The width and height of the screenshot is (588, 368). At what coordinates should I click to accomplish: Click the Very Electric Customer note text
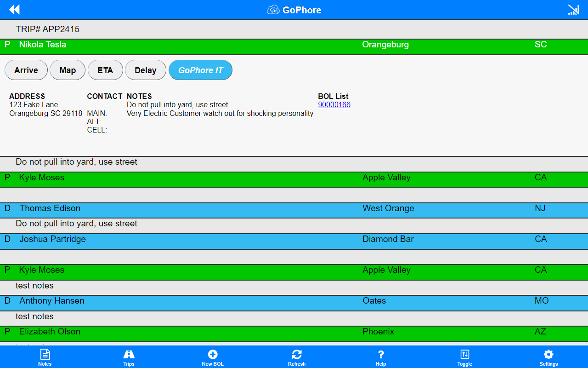pyautogui.click(x=220, y=114)
